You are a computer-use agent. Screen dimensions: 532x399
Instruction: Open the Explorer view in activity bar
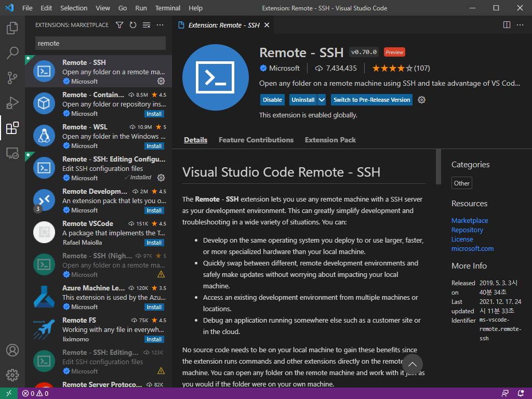(x=12, y=28)
